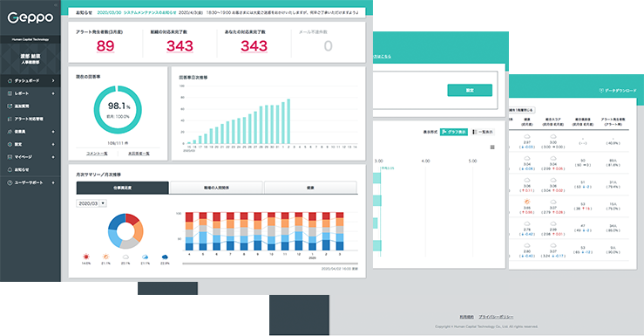
Task: Click the アラート対応管理 sidebar icon
Action: coord(10,119)
